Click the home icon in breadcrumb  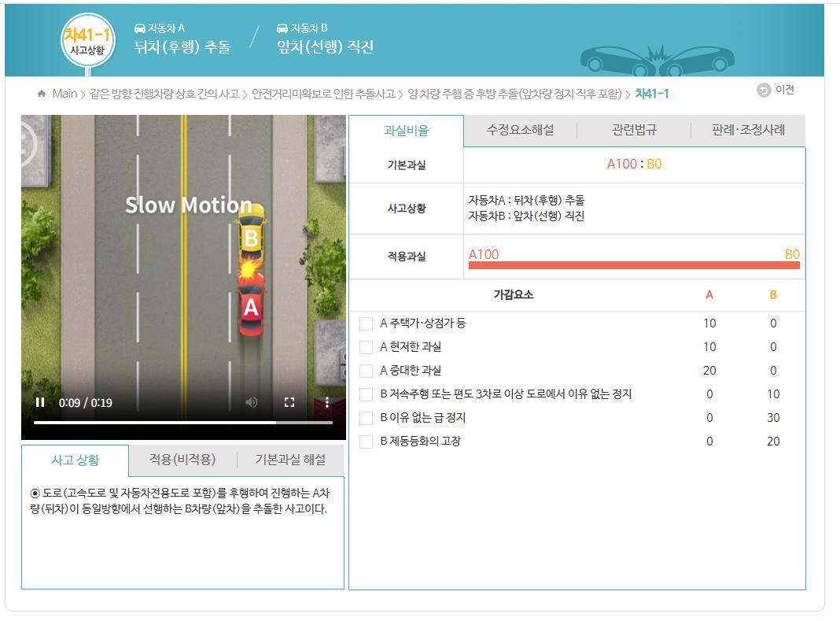42,94
